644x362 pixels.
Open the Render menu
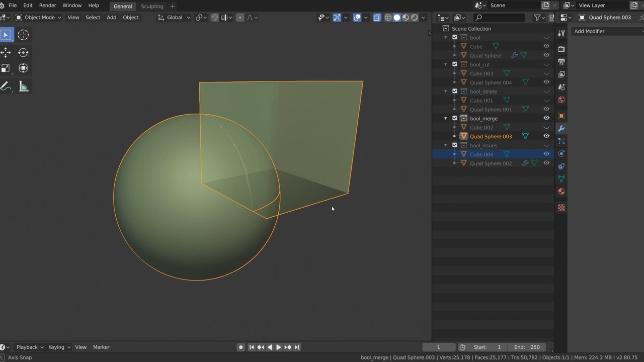click(47, 6)
